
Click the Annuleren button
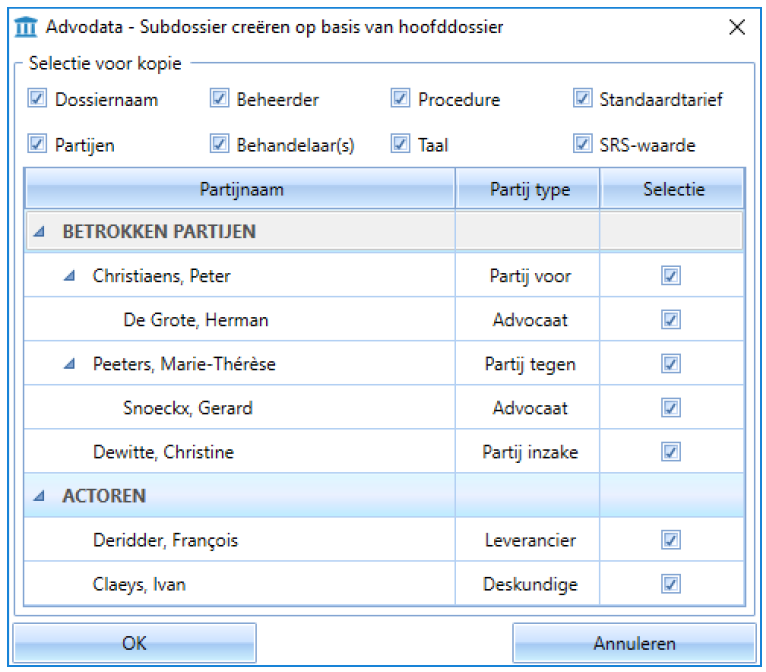click(634, 643)
